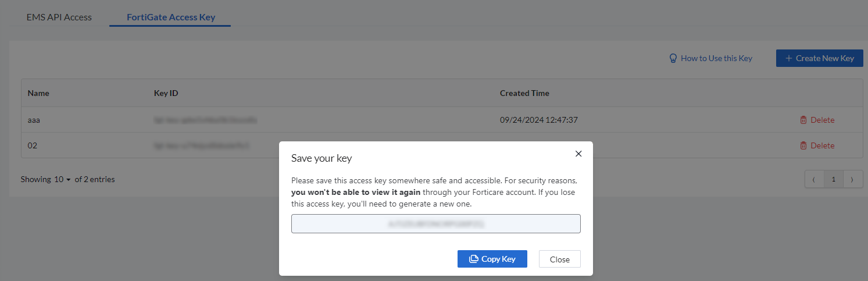Open the How to Use this Key link
This screenshot has width=868, height=281.
click(716, 58)
